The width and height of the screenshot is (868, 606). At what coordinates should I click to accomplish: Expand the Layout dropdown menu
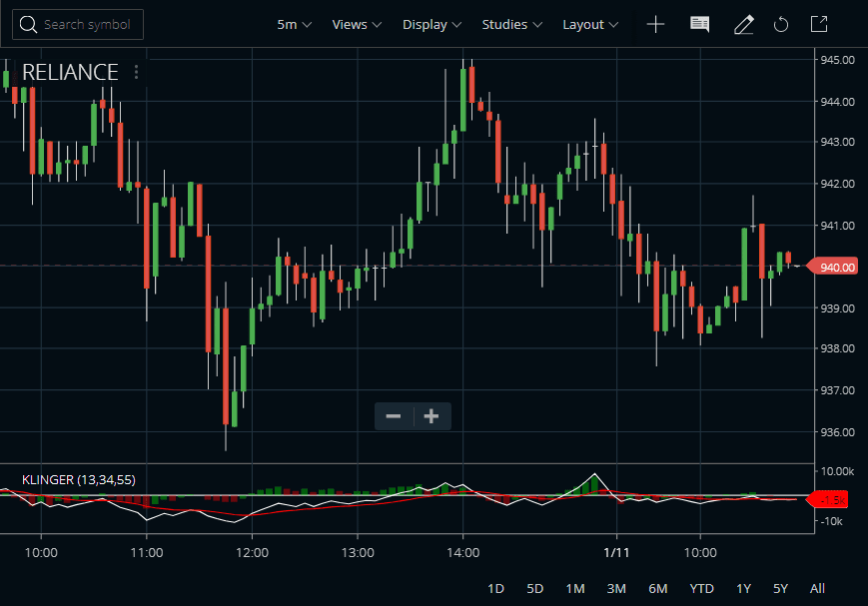coord(590,24)
